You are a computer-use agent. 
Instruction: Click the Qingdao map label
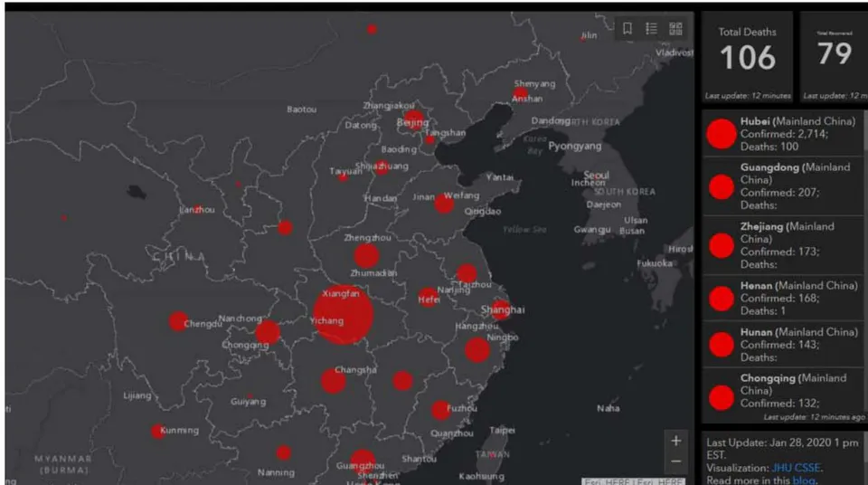482,211
